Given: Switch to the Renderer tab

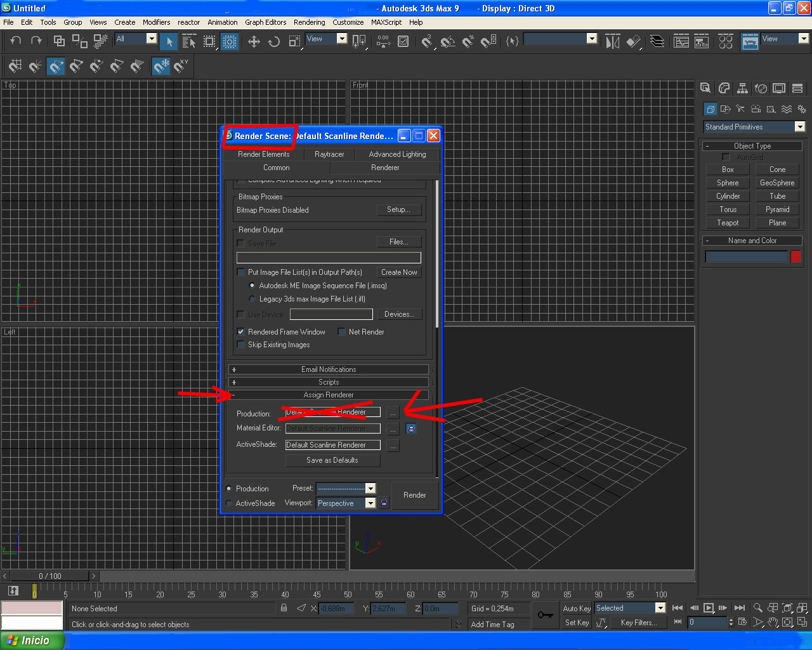Looking at the screenshot, I should (385, 168).
